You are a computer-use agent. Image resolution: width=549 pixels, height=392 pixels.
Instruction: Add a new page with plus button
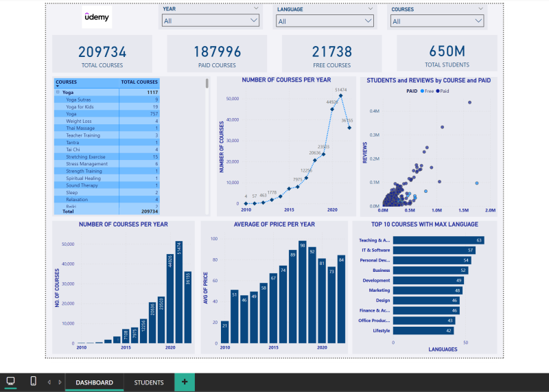(x=184, y=382)
